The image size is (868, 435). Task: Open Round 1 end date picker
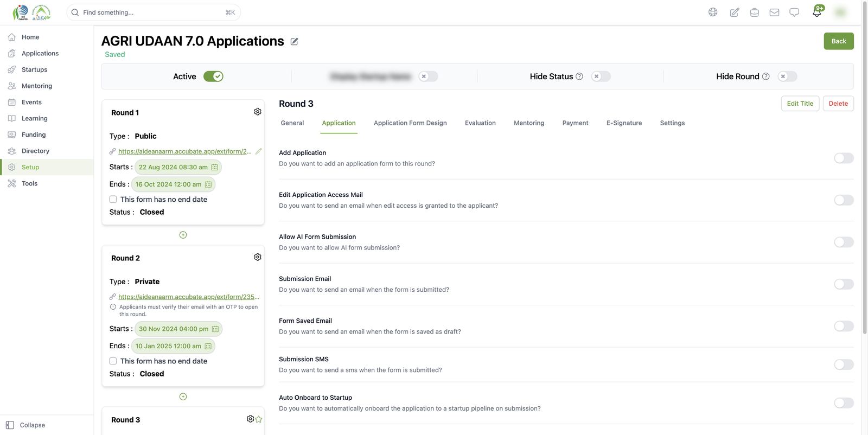(173, 184)
